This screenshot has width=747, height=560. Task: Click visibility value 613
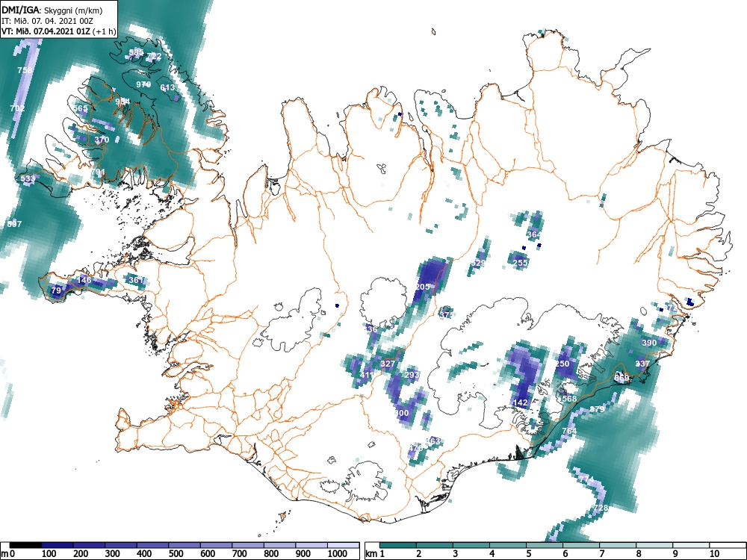[x=167, y=87]
